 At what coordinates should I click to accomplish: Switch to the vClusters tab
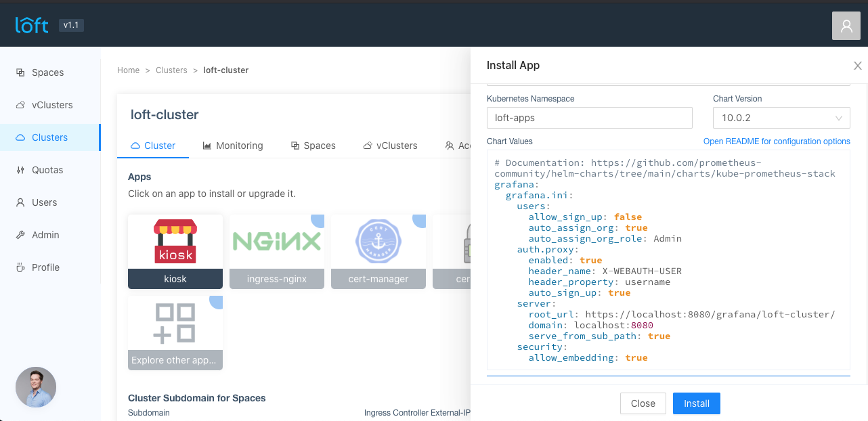click(x=390, y=146)
